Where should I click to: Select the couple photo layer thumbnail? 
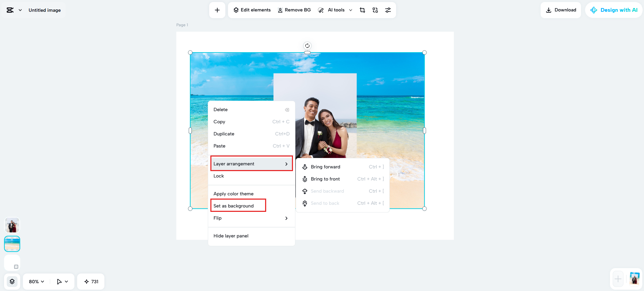click(12, 225)
